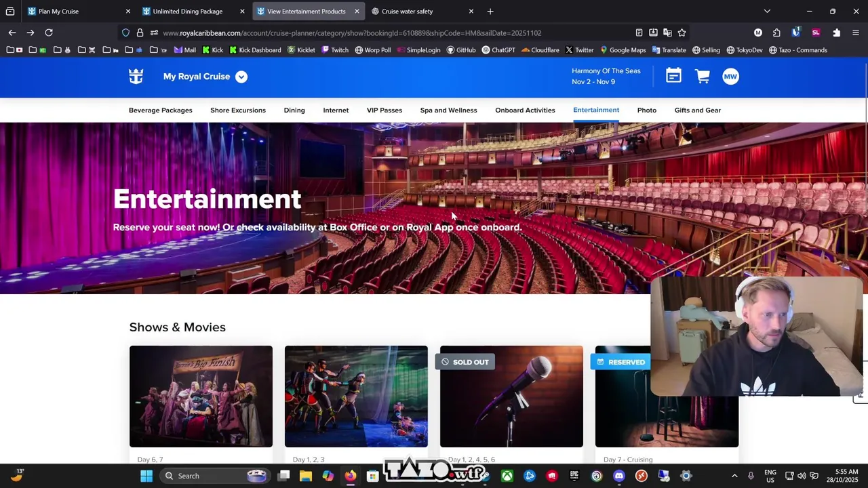This screenshot has width=868, height=488.
Task: Open Firefox application hamburger menu
Action: point(856,33)
